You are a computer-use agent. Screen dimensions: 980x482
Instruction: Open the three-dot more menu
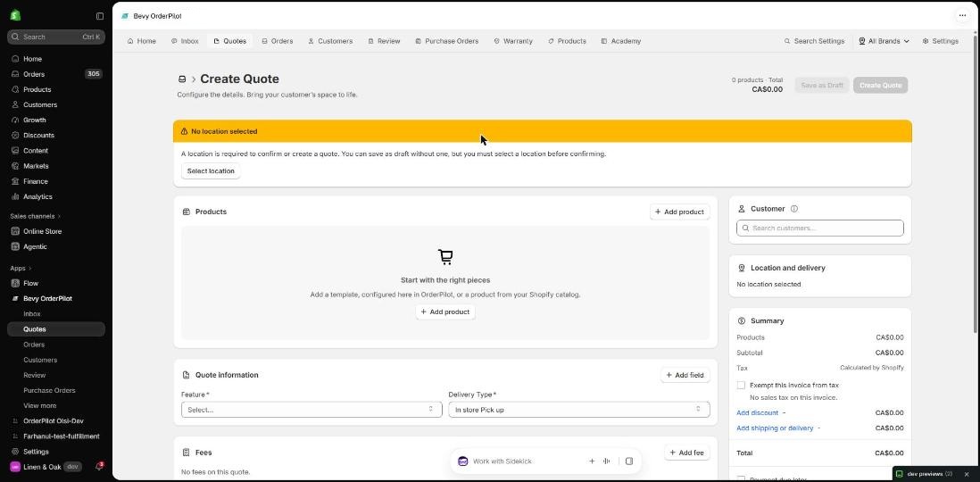[962, 16]
